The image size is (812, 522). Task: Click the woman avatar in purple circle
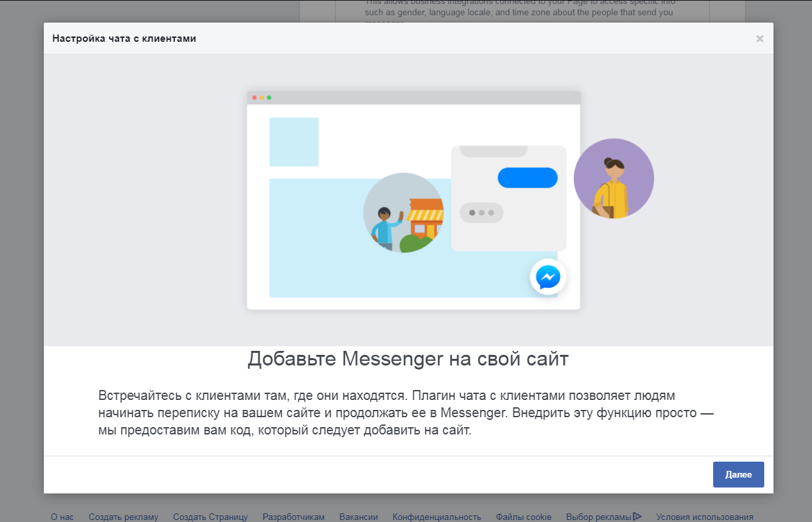pyautogui.click(x=614, y=178)
